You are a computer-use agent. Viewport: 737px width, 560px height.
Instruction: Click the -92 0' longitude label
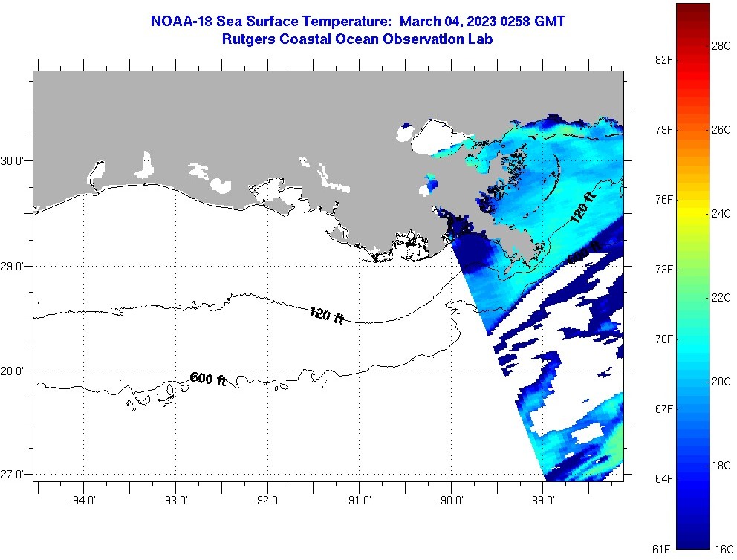pyautogui.click(x=267, y=501)
